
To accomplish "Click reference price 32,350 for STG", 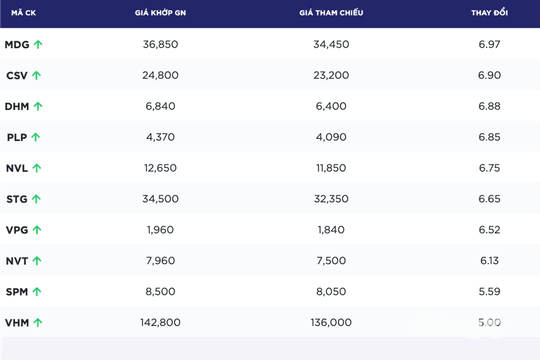I will (x=331, y=199).
